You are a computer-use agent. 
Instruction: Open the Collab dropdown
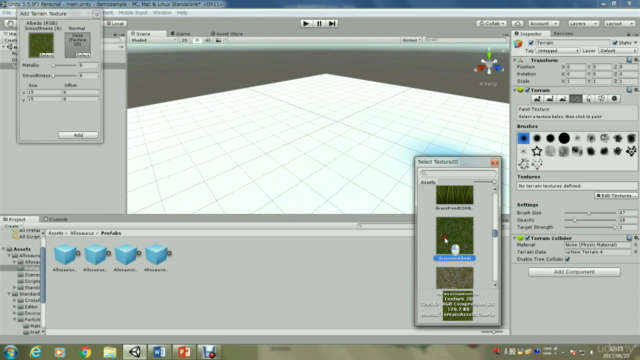(x=491, y=24)
